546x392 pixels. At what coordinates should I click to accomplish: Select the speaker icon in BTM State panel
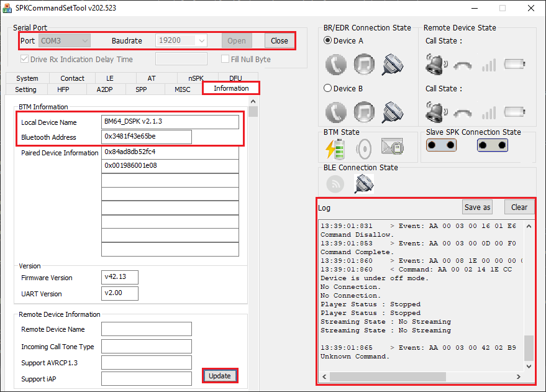[364, 148]
